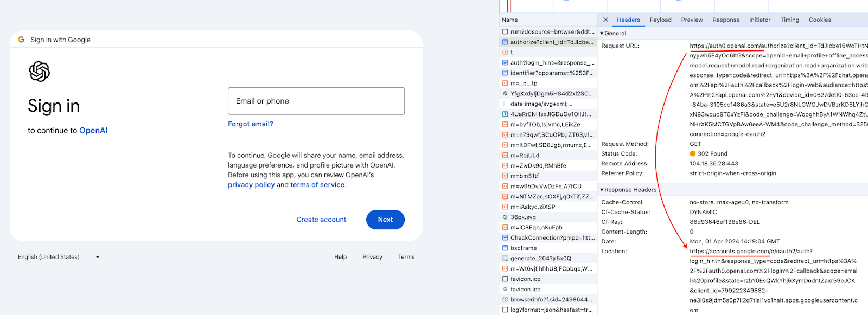Image resolution: width=868 pixels, height=315 pixels.
Task: Click script icon for m=ltDFwf,SD8Jgb request
Action: tap(505, 145)
